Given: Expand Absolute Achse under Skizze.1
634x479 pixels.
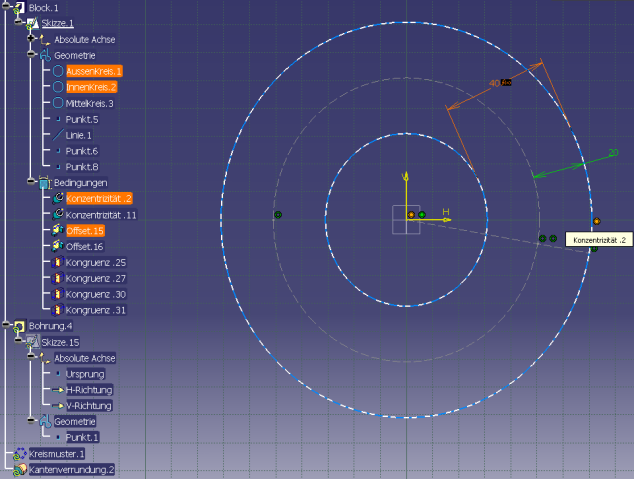Looking at the screenshot, I should (x=32, y=39).
